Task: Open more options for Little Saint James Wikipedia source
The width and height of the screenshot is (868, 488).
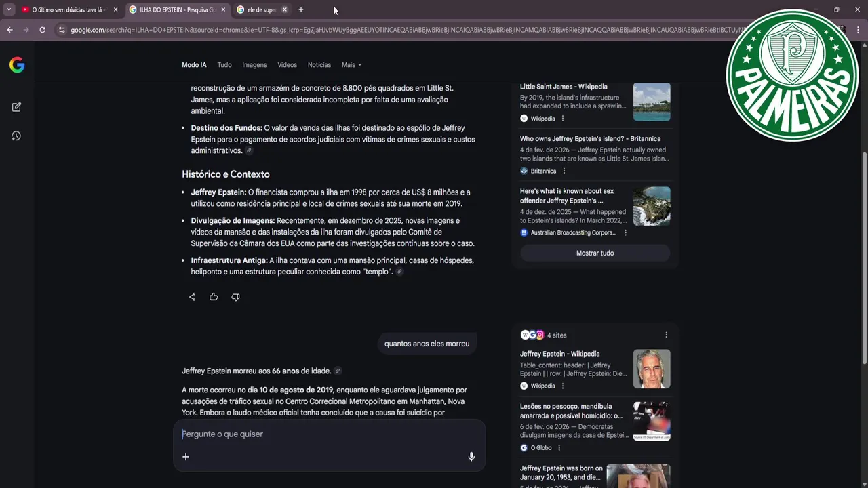Action: click(562, 119)
